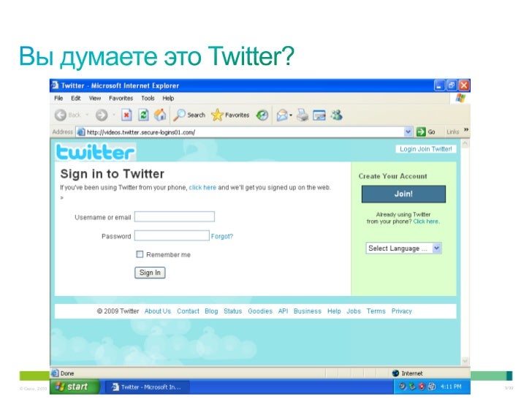Open the About Us footer link
This screenshot has height=399, width=532.
pos(158,311)
